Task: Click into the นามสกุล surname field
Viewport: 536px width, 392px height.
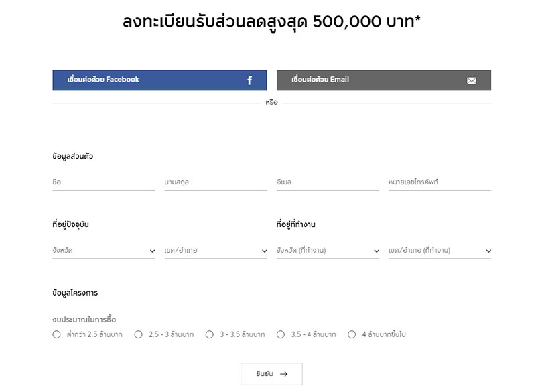Action: coord(216,182)
